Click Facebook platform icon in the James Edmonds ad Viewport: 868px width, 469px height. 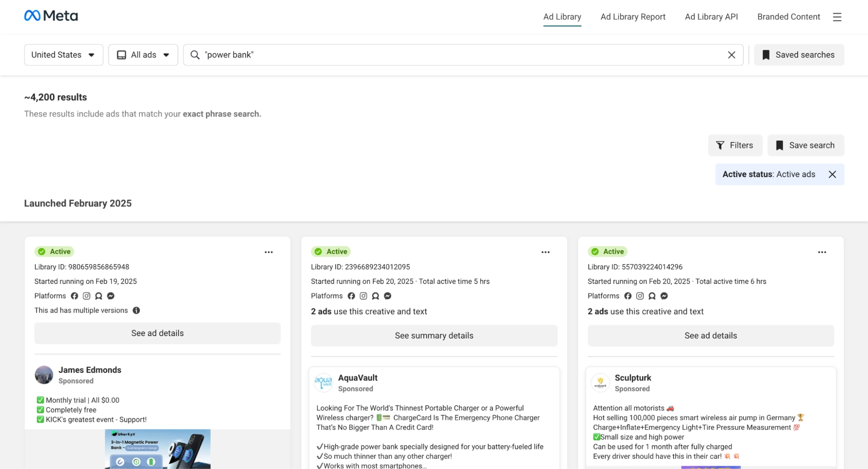75,296
